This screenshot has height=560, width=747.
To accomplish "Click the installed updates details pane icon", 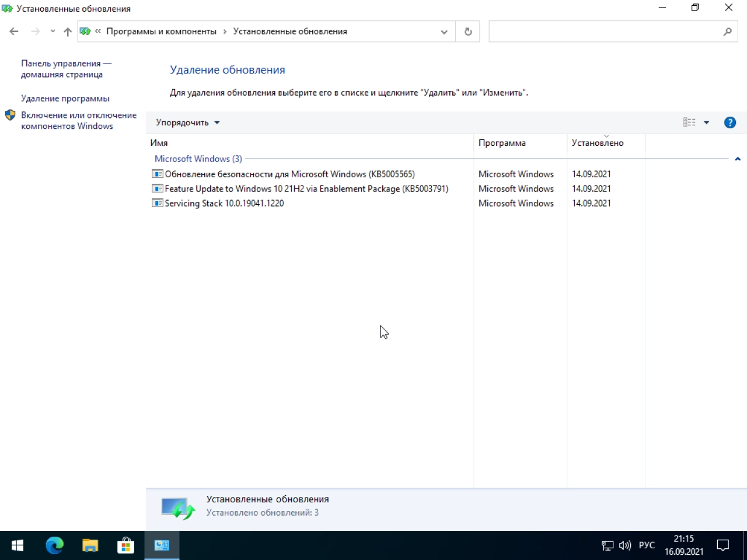I will click(x=178, y=508).
